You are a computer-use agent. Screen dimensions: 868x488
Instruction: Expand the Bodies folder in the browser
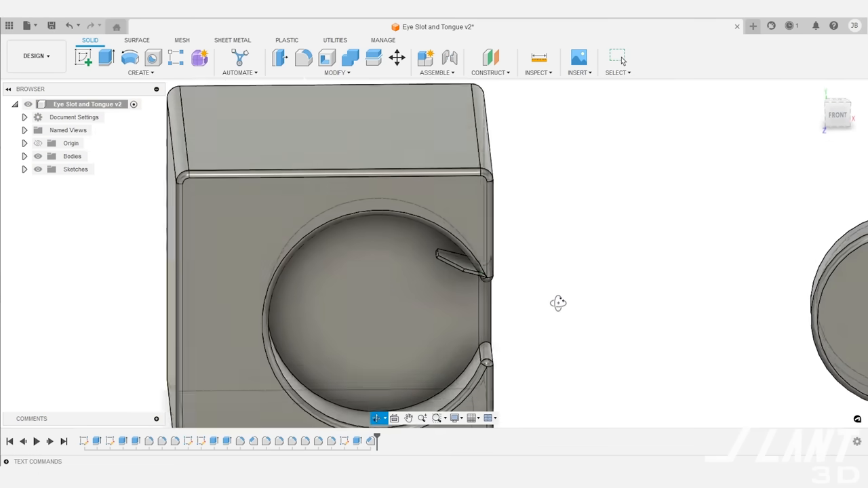24,156
